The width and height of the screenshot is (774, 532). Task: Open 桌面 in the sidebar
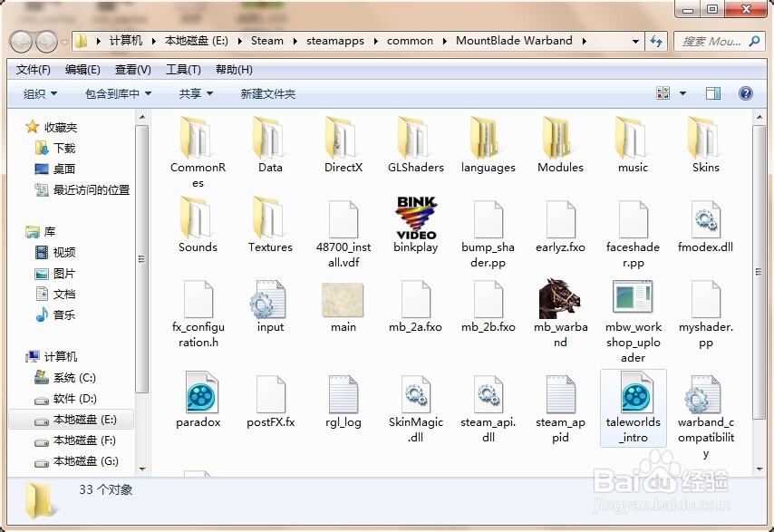54,169
